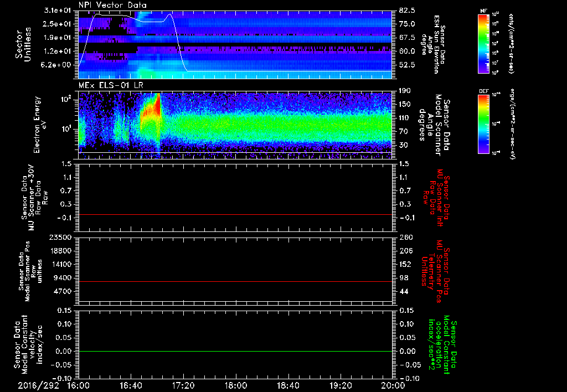The width and height of the screenshot is (567, 392).
Task: Click the '2016/292' date label
Action: pos(38,386)
